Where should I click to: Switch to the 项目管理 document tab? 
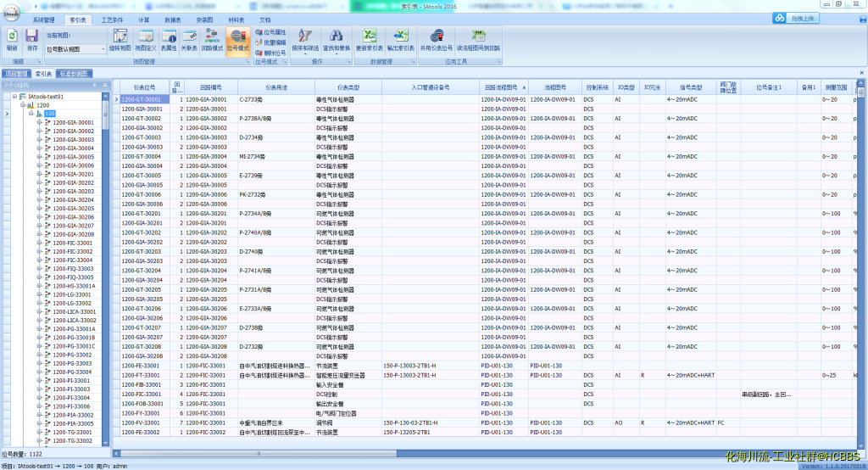(x=15, y=74)
